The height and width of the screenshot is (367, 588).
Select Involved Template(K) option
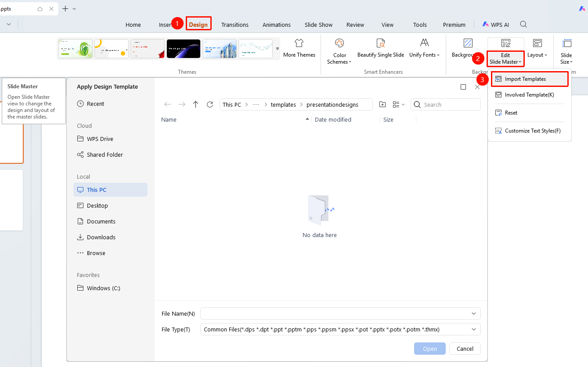[x=530, y=95]
